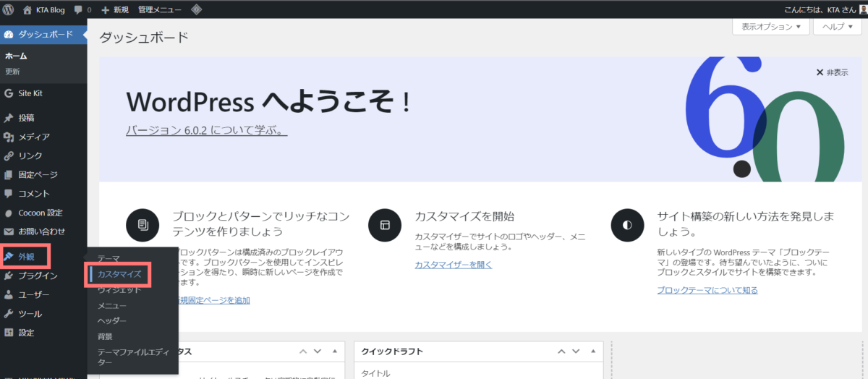Click the 固定ページ pages icon
868x379 pixels.
(x=9, y=174)
